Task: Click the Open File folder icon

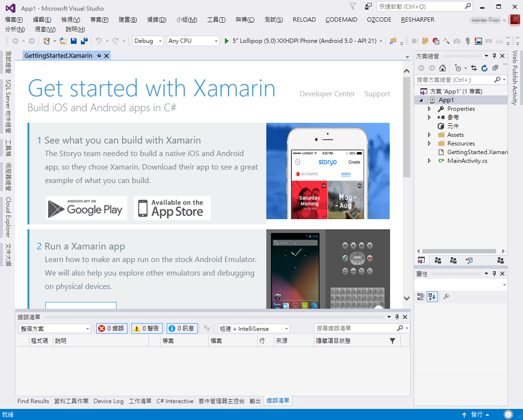Action: (x=63, y=41)
